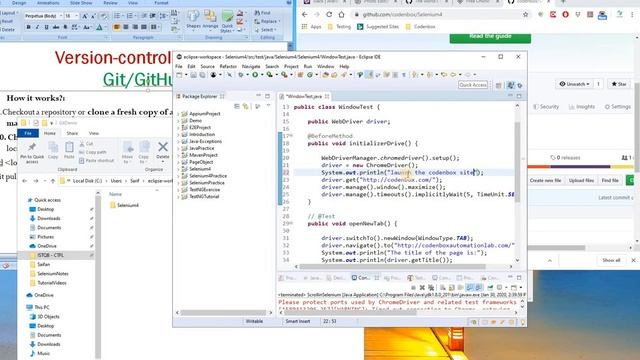
Task: Click Create new file on GitHub
Action: click(x=545, y=180)
